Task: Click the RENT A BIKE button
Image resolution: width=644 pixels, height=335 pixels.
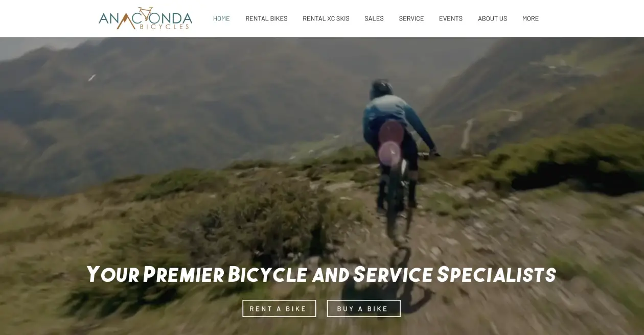Action: [279, 308]
